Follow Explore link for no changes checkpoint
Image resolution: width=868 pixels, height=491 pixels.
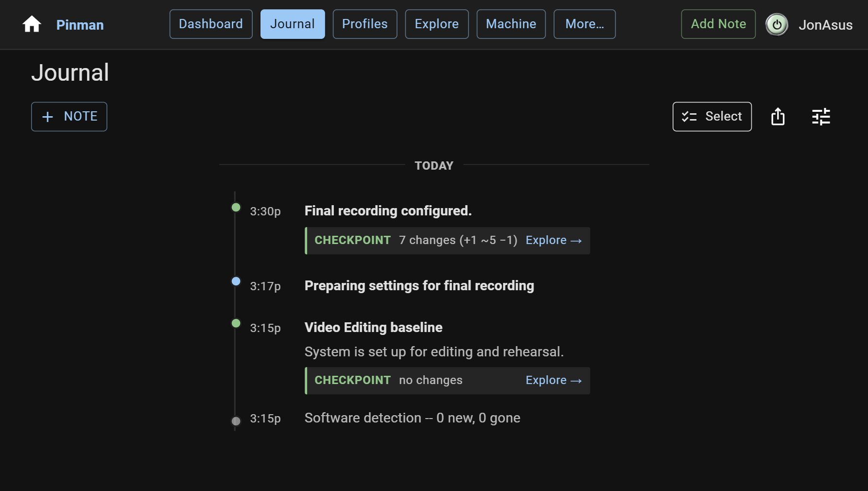click(x=554, y=380)
